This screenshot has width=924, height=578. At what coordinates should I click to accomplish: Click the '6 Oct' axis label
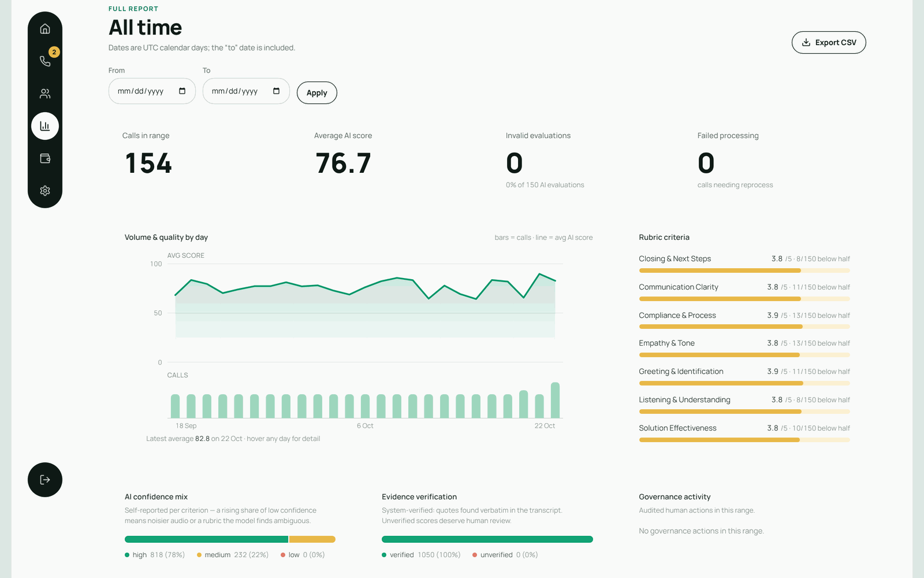pos(365,426)
